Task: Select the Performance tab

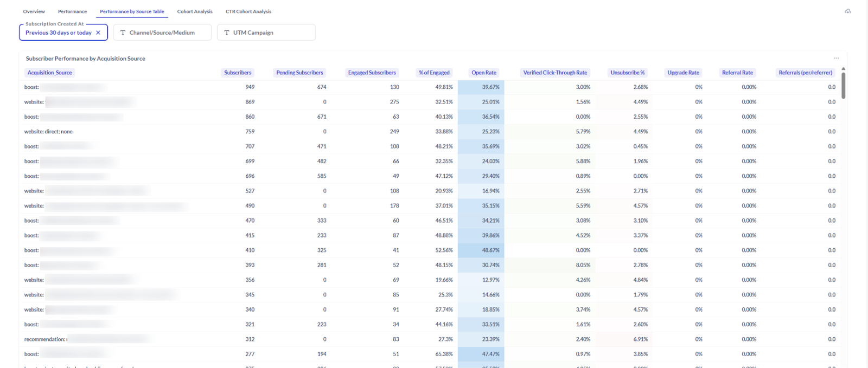Action: (x=72, y=11)
